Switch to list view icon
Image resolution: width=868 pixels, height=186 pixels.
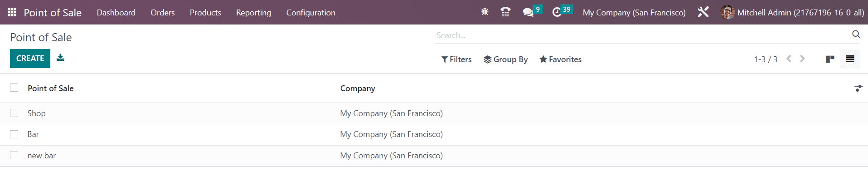pos(850,59)
